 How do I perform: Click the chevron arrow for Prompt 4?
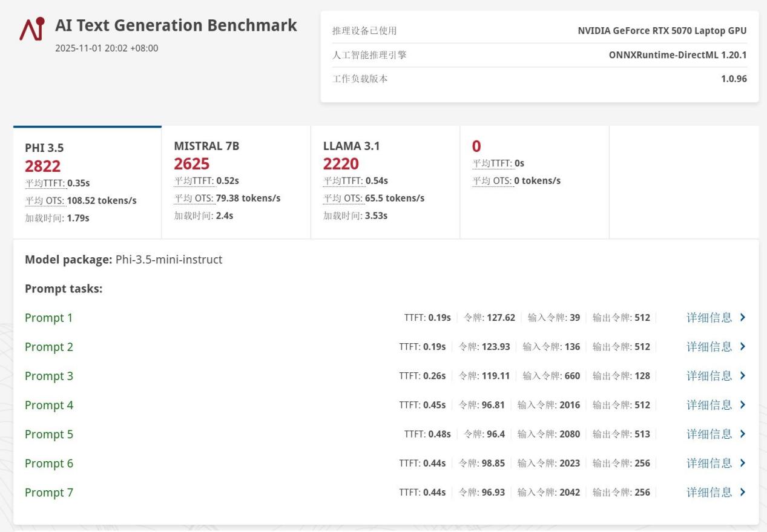click(743, 405)
